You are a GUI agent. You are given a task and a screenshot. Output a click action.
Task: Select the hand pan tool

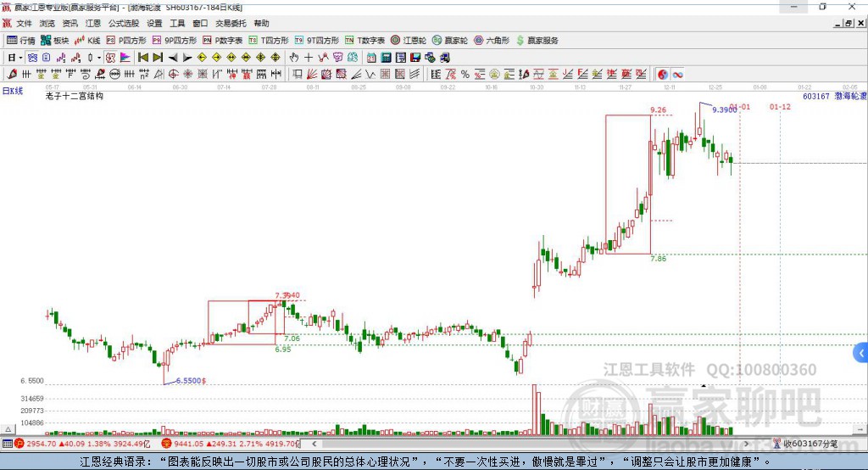point(294,58)
